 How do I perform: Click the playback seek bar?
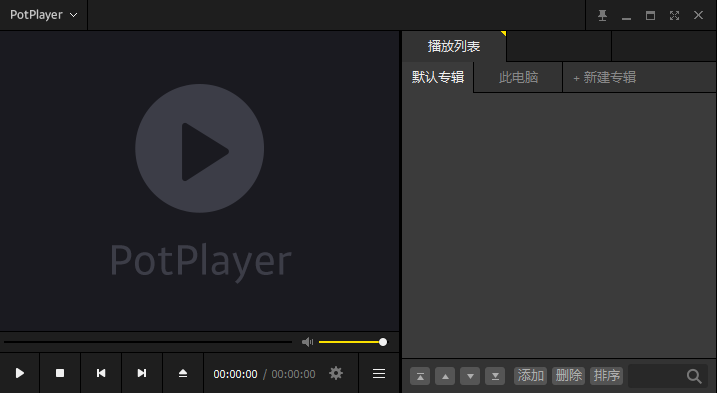click(148, 342)
